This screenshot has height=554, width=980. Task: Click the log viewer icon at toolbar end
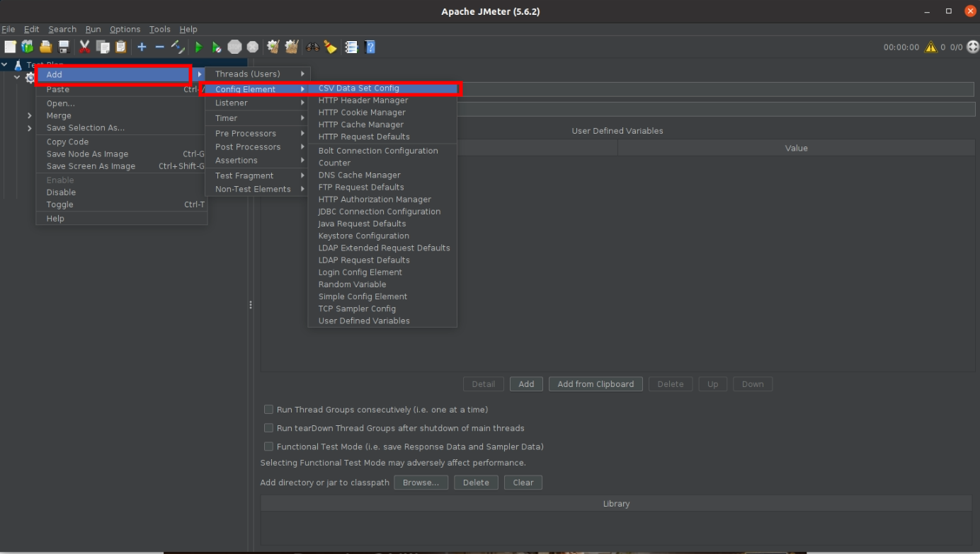[972, 47]
